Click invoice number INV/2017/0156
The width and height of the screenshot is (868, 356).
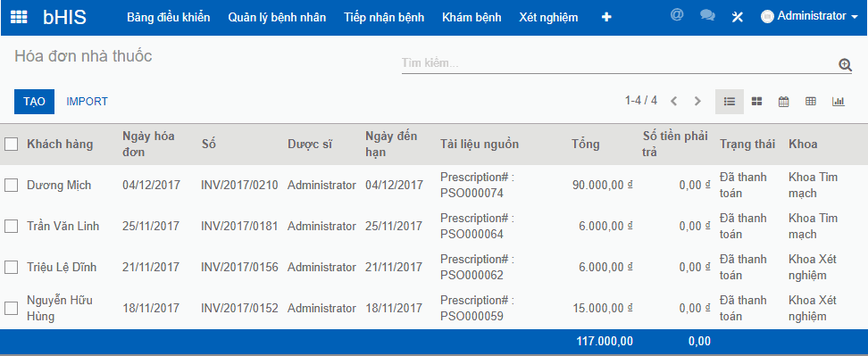[239, 267]
